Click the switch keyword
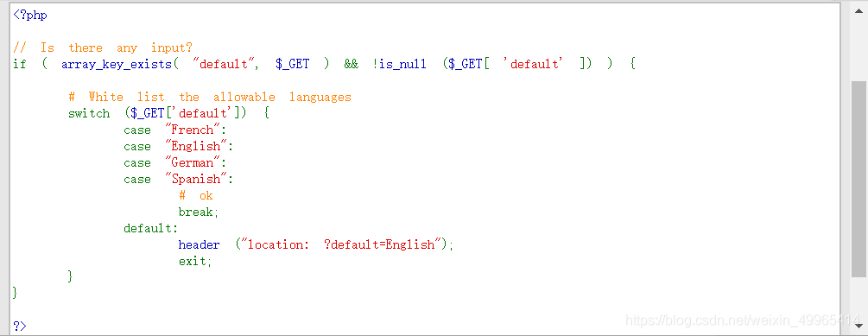 pyautogui.click(x=89, y=114)
